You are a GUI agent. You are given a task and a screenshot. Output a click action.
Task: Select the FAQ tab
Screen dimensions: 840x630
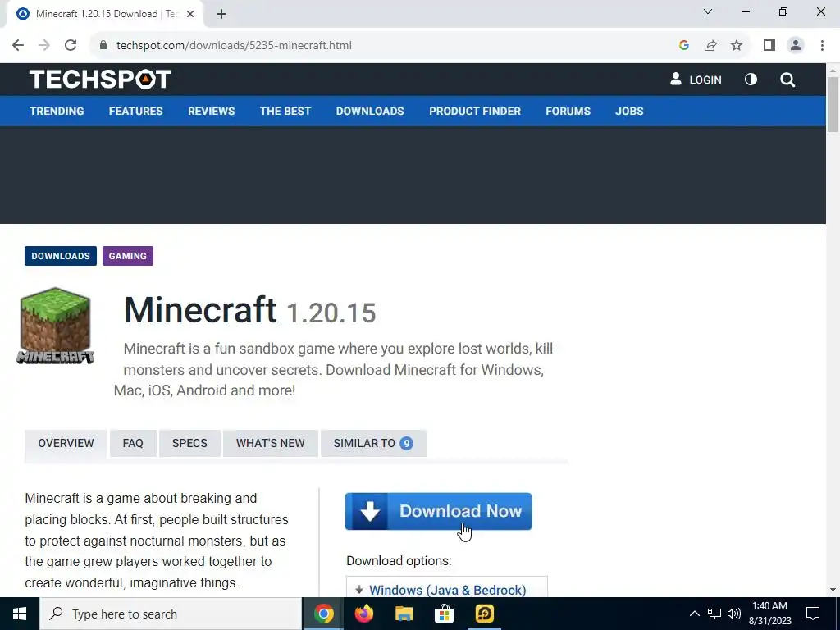pos(133,444)
